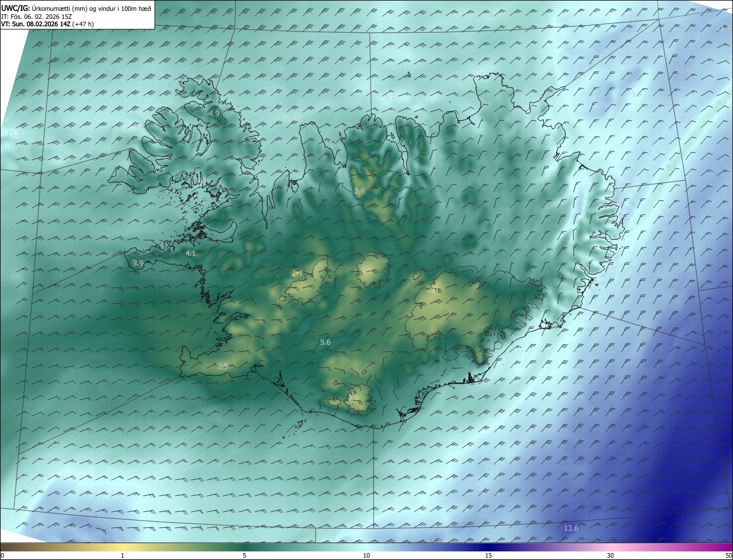Click the legend tick label "50"

[728, 555]
